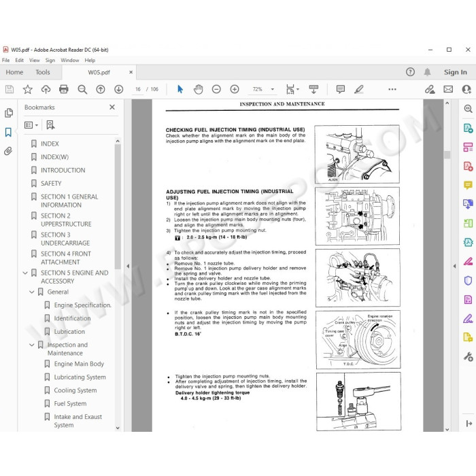
Task: Zoom in with the plus icon
Action: click(x=235, y=89)
